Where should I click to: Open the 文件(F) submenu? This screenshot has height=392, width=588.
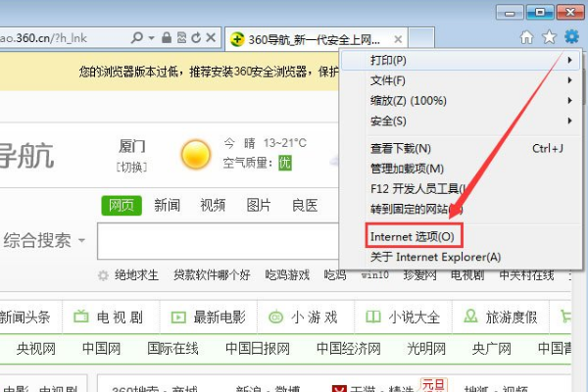(x=461, y=80)
